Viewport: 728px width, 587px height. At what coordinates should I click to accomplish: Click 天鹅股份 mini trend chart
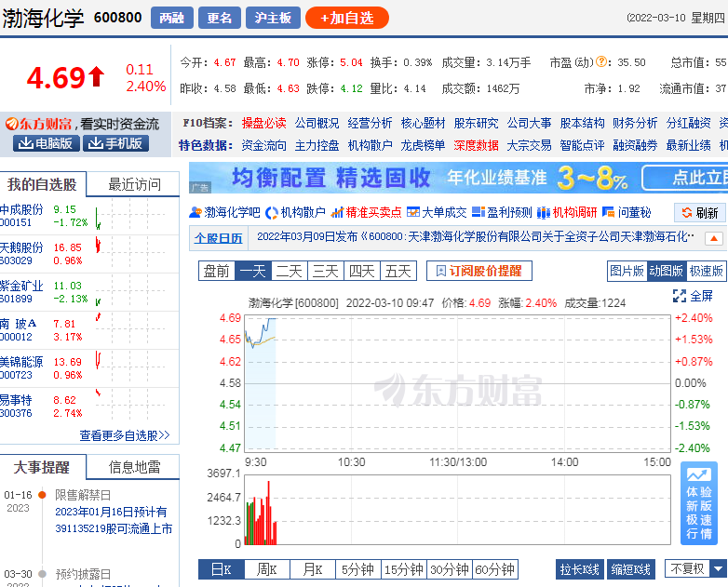(x=131, y=254)
